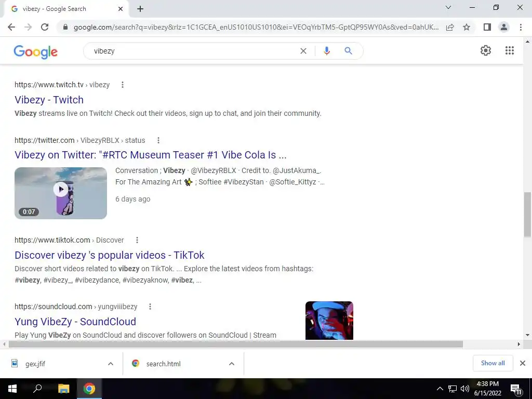Show all downloads
532x399 pixels.
coord(493,363)
